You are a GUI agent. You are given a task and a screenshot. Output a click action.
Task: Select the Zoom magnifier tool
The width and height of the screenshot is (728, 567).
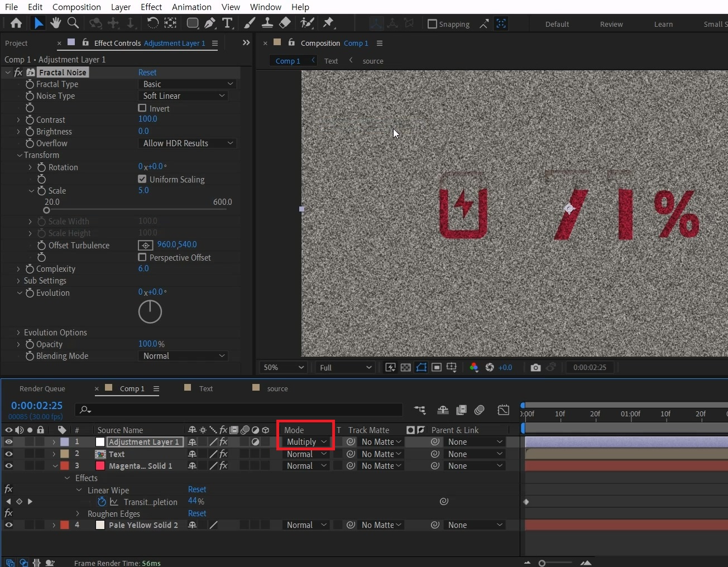73,23
